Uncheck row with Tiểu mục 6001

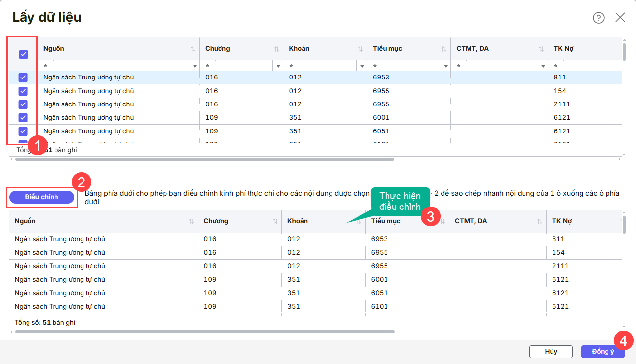23,118
